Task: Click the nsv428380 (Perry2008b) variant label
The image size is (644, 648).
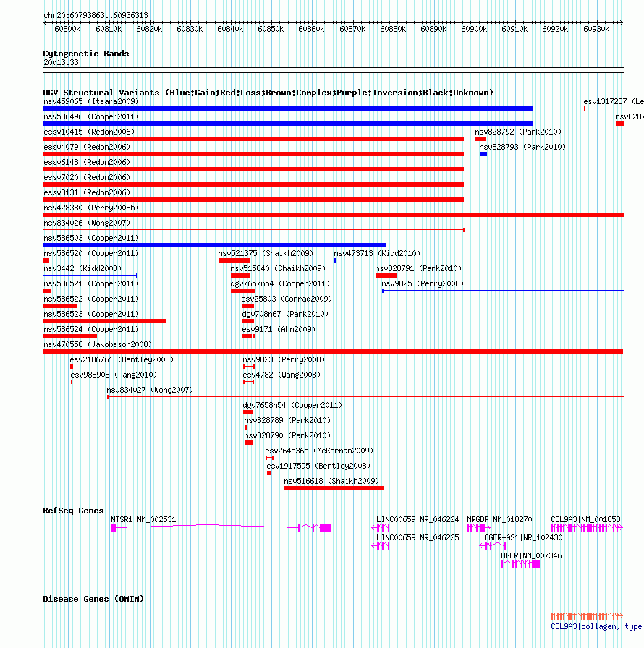Action: (x=91, y=208)
